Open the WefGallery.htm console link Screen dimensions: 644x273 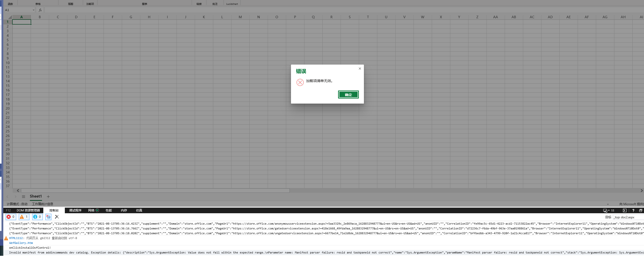click(x=21, y=243)
